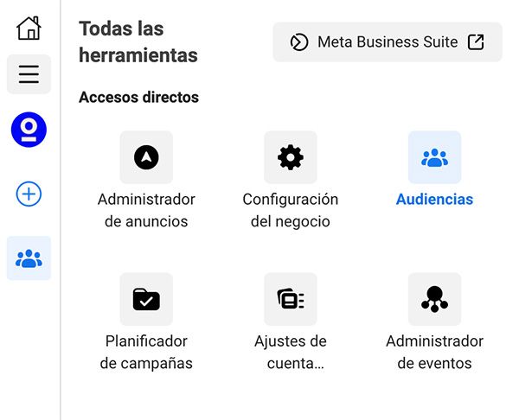The image size is (519, 420).
Task: Go to the Home icon in sidebar
Action: [29, 29]
